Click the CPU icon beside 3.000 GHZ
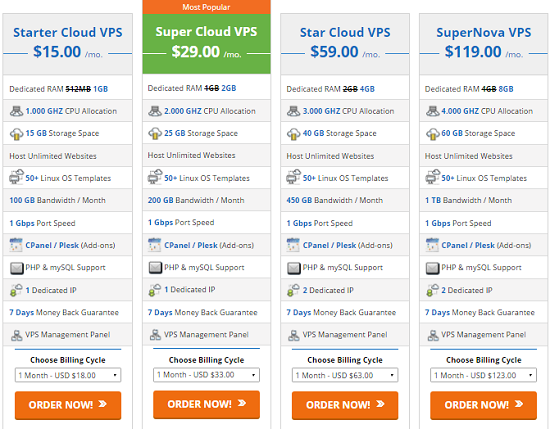Screen dimensions: 550x429 [x=293, y=111]
